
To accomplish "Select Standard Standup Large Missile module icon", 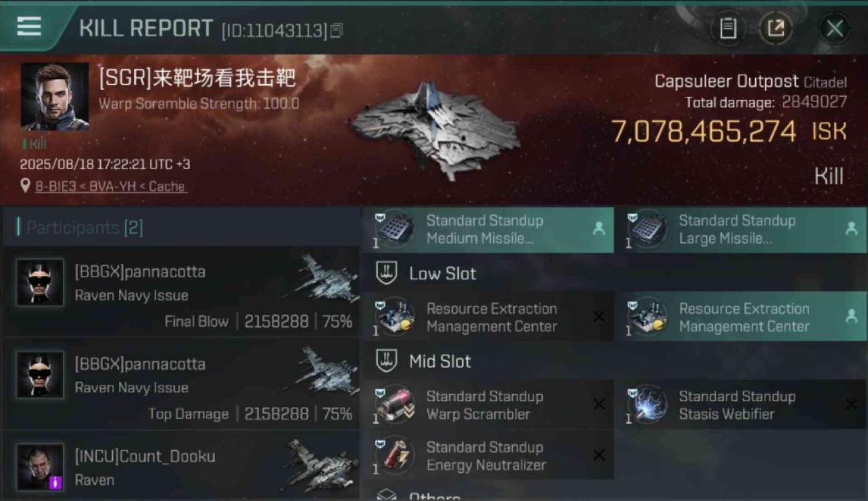I will point(646,229).
